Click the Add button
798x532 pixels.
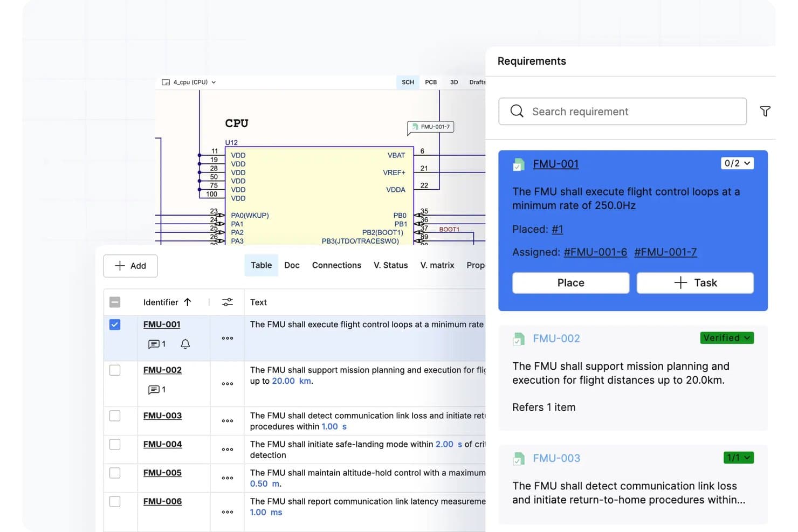130,266
